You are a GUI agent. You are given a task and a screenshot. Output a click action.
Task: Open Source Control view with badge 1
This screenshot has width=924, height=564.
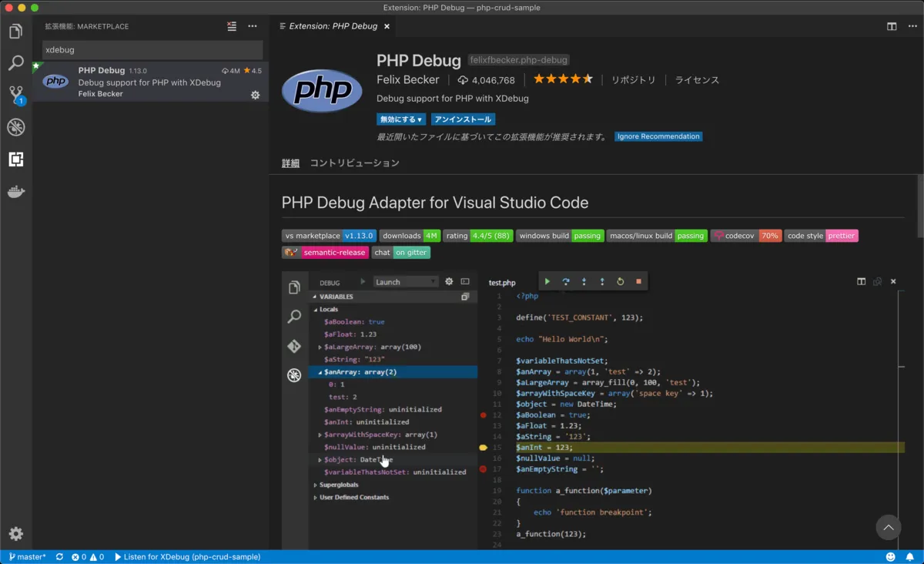click(x=15, y=96)
